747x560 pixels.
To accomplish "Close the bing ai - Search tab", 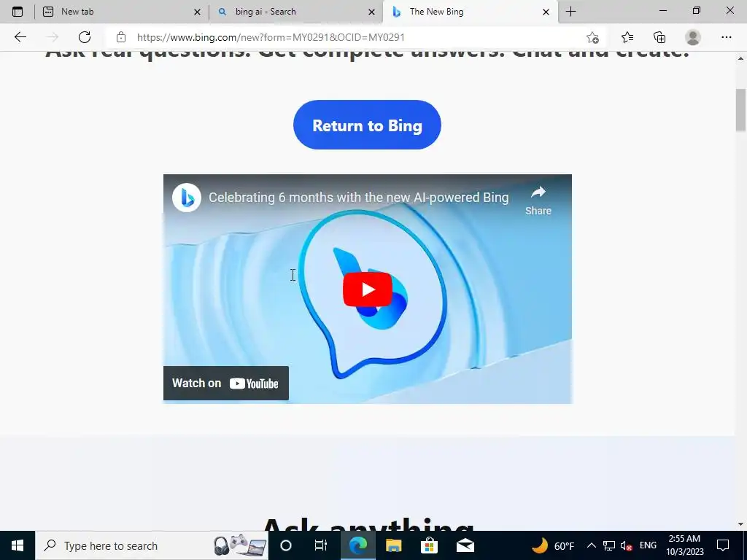I will click(371, 12).
